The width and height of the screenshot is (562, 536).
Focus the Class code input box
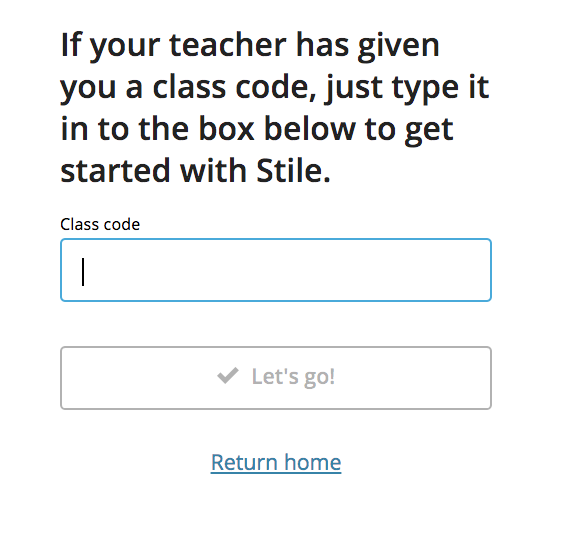click(x=276, y=270)
